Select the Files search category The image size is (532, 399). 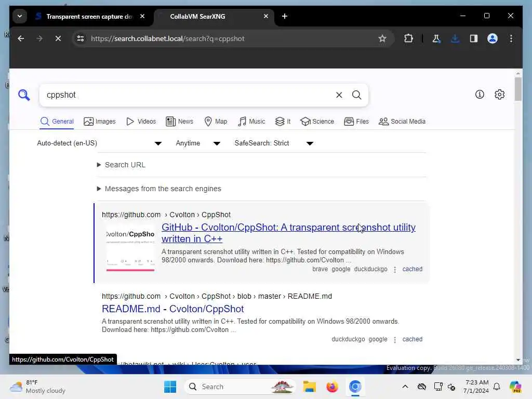[x=356, y=122]
